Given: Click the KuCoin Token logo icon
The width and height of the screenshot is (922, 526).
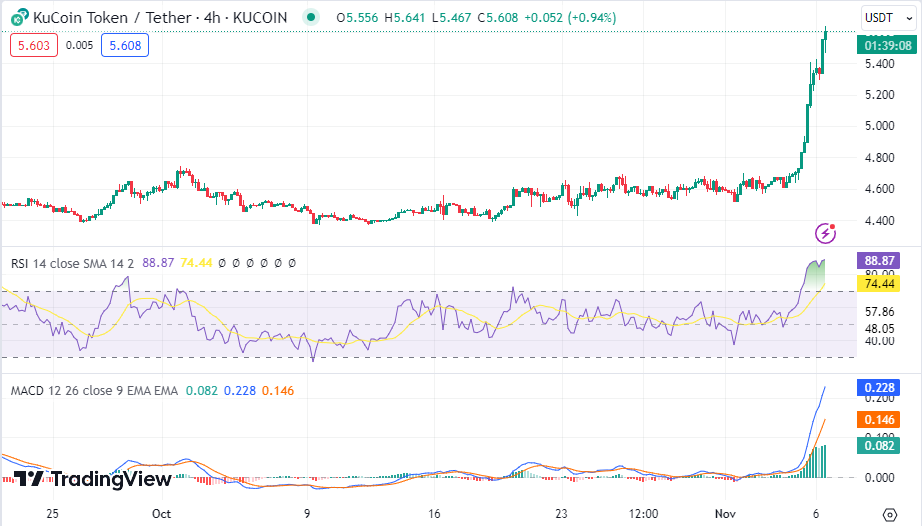Looking at the screenshot, I should point(19,18).
